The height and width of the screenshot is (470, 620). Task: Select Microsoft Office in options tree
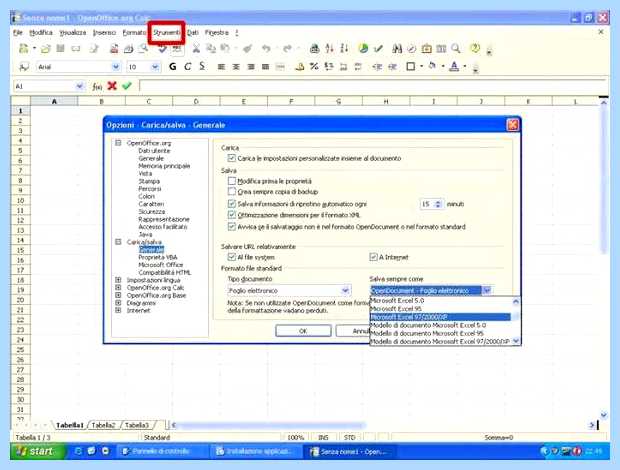pyautogui.click(x=161, y=265)
